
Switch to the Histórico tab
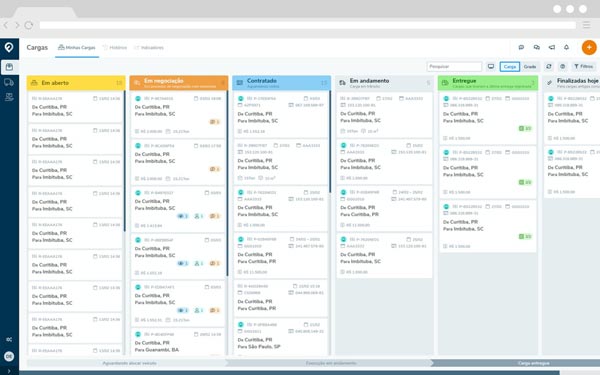(115, 47)
